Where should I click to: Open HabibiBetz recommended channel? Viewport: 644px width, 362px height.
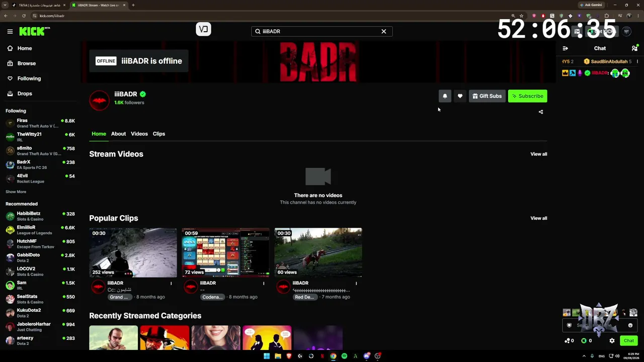[x=40, y=216]
